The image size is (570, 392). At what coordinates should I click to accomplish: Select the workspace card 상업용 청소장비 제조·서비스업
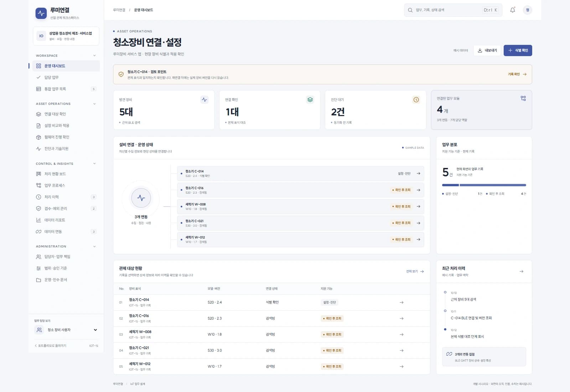coord(66,36)
